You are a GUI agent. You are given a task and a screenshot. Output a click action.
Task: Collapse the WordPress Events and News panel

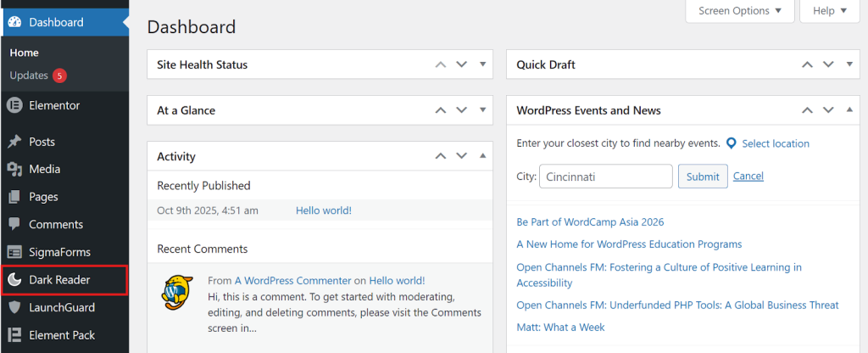[x=849, y=109]
